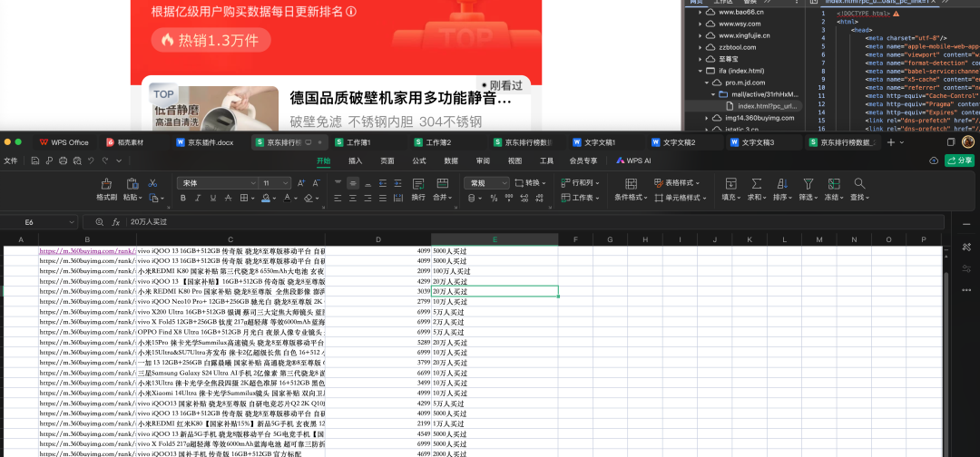Click the cloud sync icon beside Share
Viewport: 980px width, 457px height.
(x=934, y=160)
